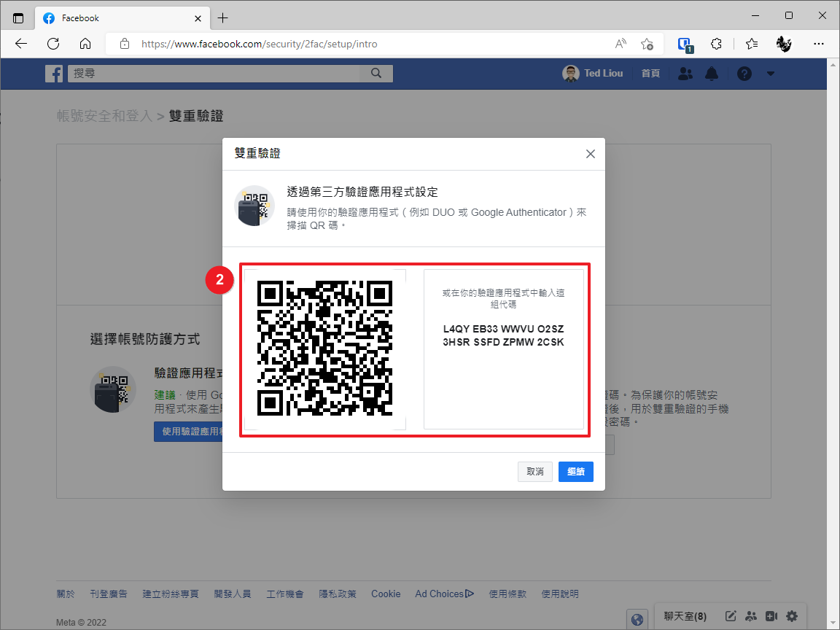
Task: Open 關於 footer link
Action: (66, 594)
